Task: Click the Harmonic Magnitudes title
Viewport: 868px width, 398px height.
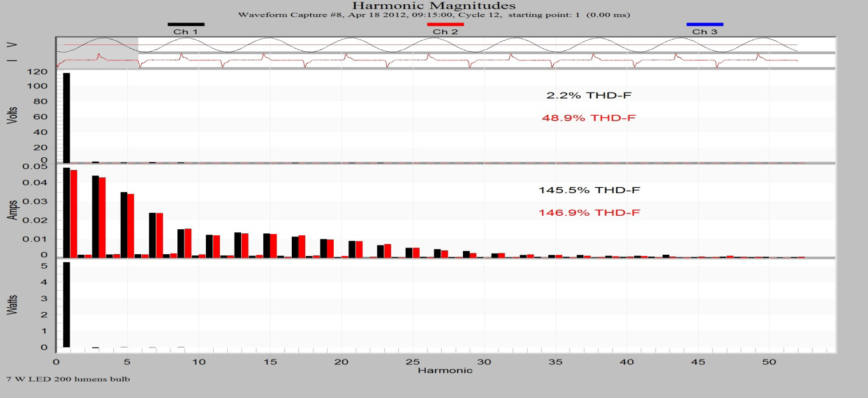Action: pos(434,5)
